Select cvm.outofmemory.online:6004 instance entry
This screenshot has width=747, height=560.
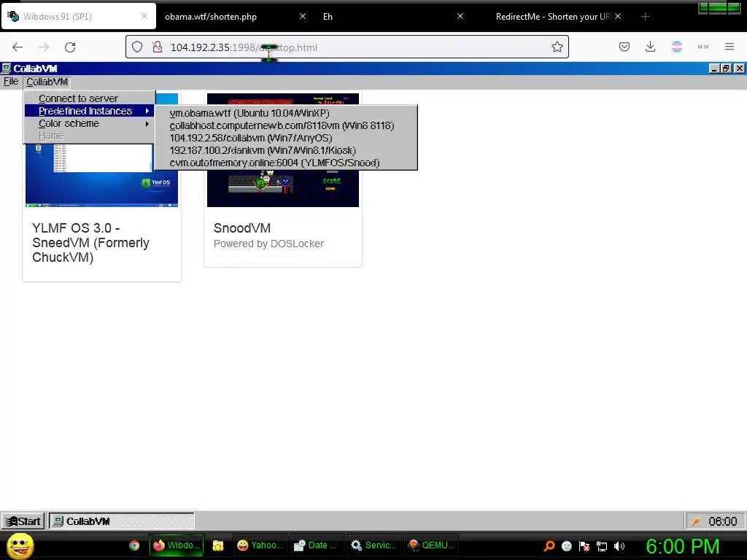pyautogui.click(x=286, y=163)
